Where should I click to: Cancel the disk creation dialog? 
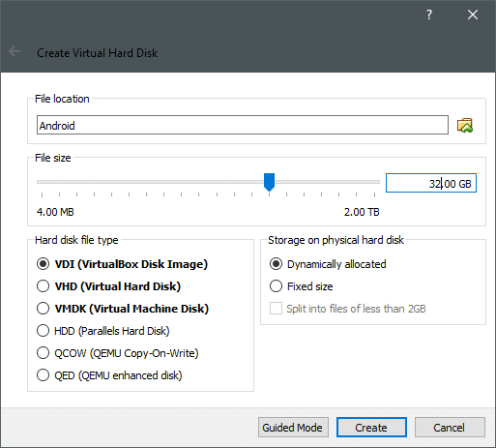coord(450,428)
